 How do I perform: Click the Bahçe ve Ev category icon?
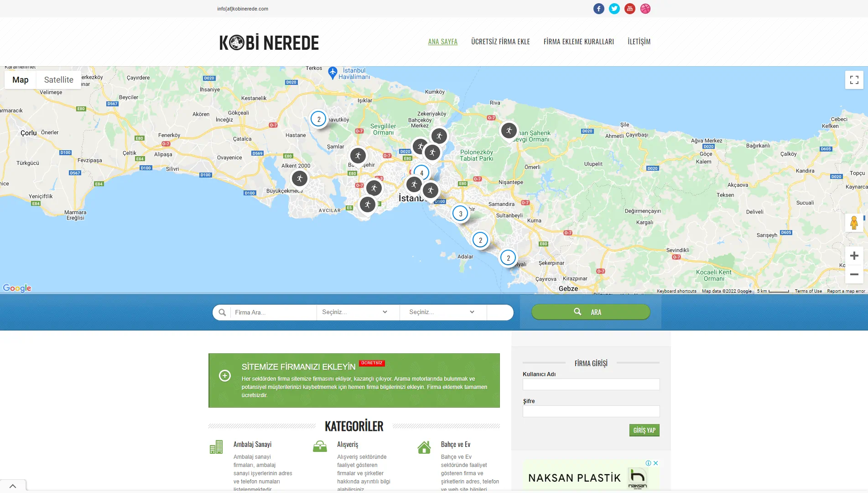pos(424,447)
